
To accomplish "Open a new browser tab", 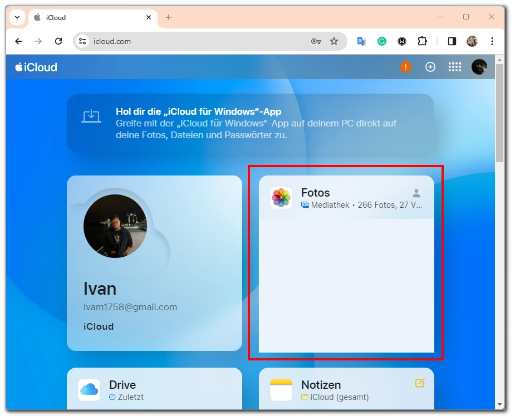I will [169, 17].
